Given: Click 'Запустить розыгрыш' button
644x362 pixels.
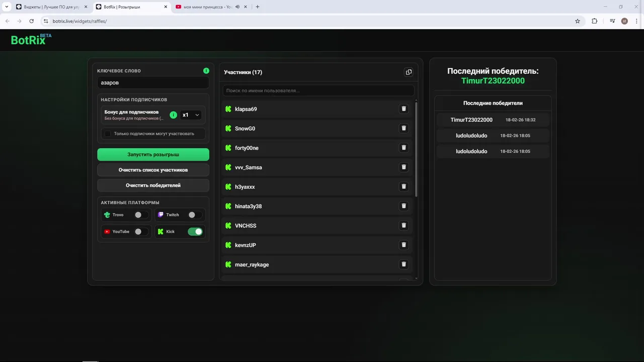Looking at the screenshot, I should pos(153,154).
